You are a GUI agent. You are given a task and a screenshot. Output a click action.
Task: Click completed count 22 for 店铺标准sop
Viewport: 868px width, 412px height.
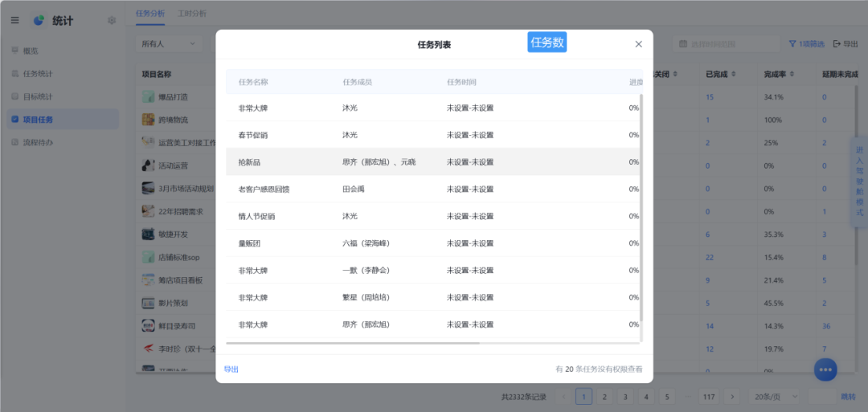pyautogui.click(x=710, y=257)
